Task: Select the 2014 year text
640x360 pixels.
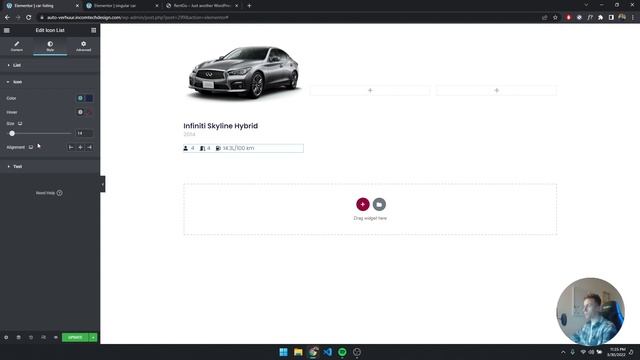Action: click(x=189, y=134)
